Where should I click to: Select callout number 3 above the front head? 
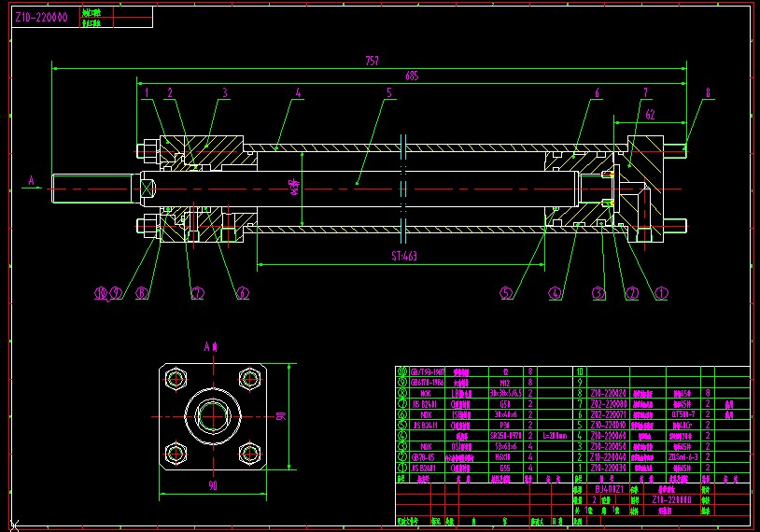click(225, 92)
